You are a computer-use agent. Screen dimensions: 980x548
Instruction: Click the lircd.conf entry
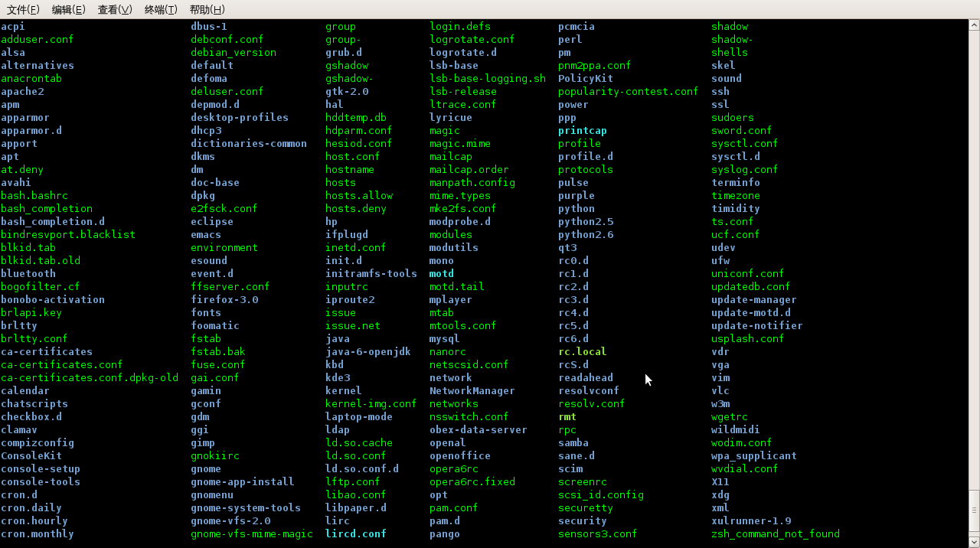(356, 533)
